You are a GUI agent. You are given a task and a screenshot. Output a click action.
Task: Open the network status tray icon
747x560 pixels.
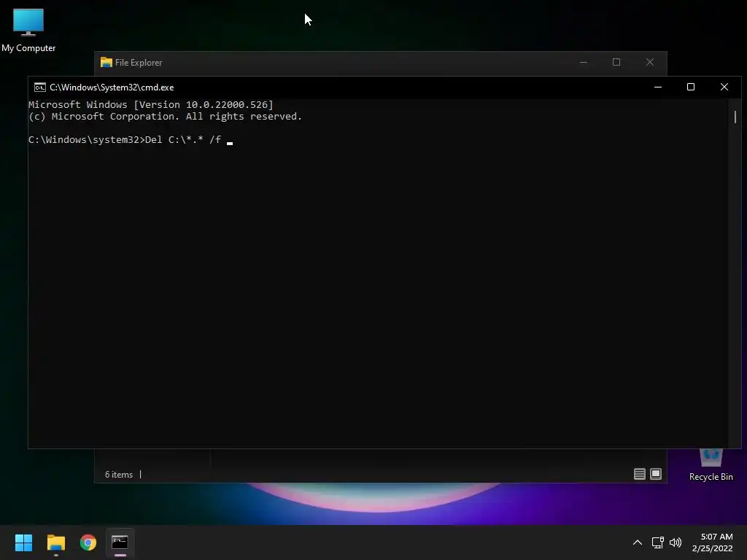point(657,542)
